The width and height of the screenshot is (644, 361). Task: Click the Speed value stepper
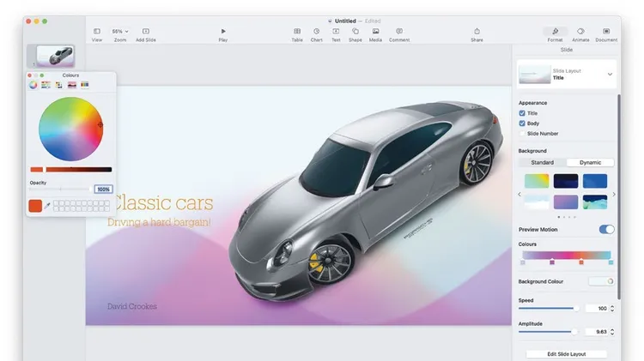pyautogui.click(x=612, y=308)
